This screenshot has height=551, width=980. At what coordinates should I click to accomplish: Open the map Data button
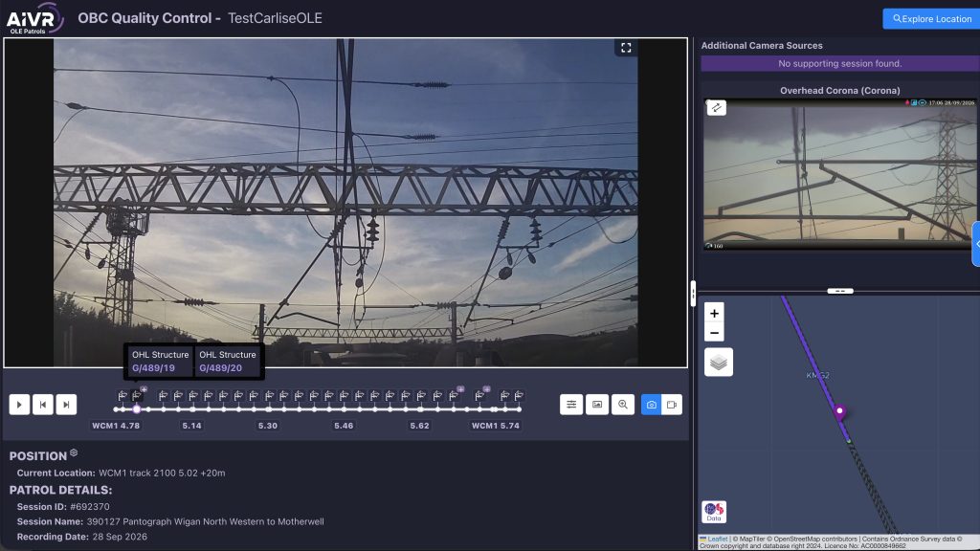(x=714, y=512)
